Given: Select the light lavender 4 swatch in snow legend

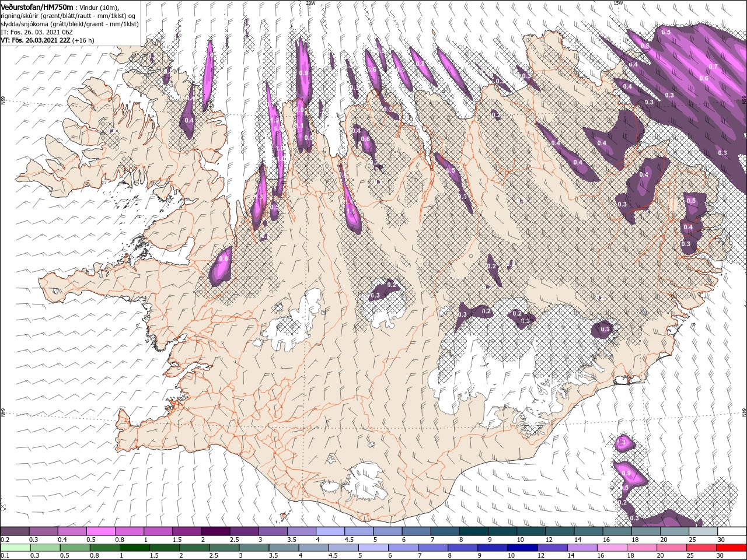Looking at the screenshot, I should coord(330,531).
